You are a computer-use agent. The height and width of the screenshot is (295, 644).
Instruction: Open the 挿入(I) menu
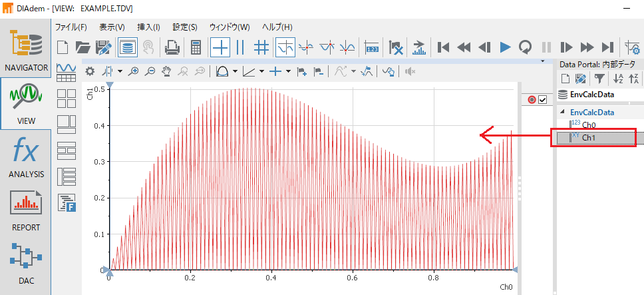tap(148, 27)
